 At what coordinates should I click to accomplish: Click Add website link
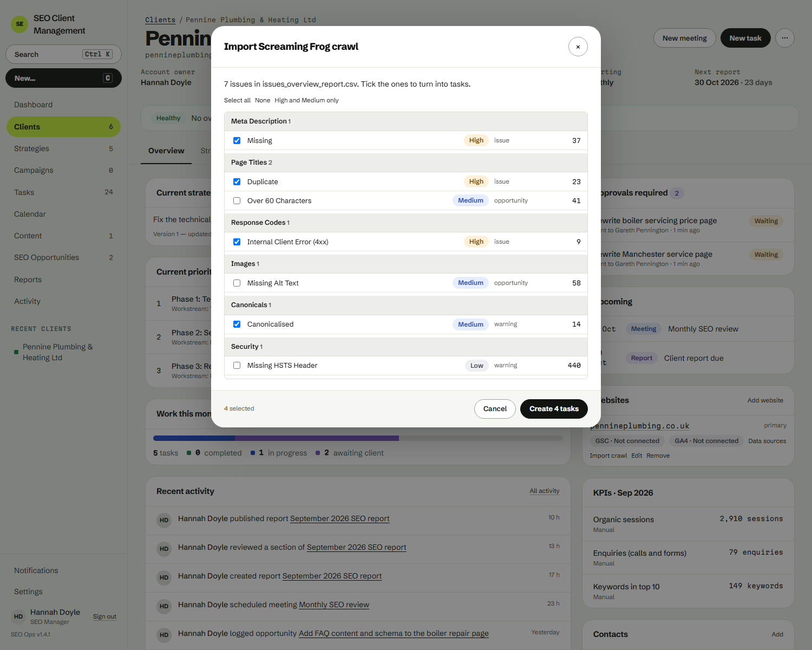pos(765,400)
